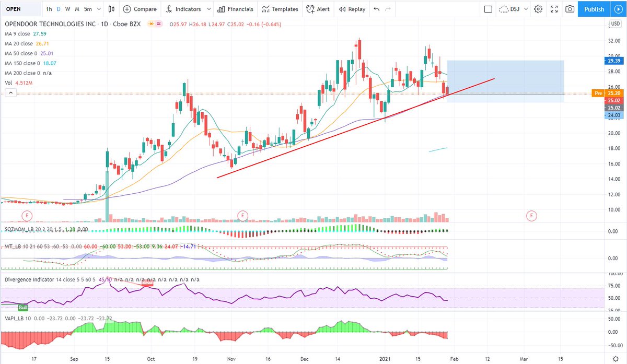Expand the Indicators favorites dropdown arrow
The height and width of the screenshot is (364, 627).
[x=208, y=9]
